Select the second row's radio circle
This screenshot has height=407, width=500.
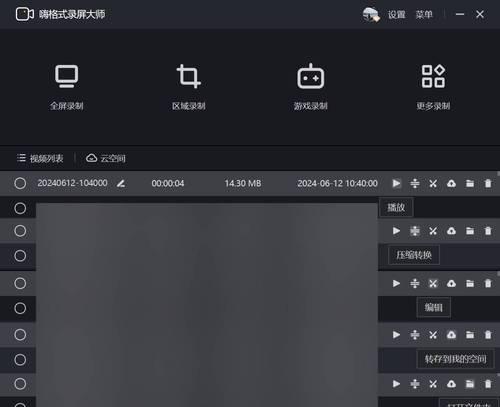click(x=20, y=208)
